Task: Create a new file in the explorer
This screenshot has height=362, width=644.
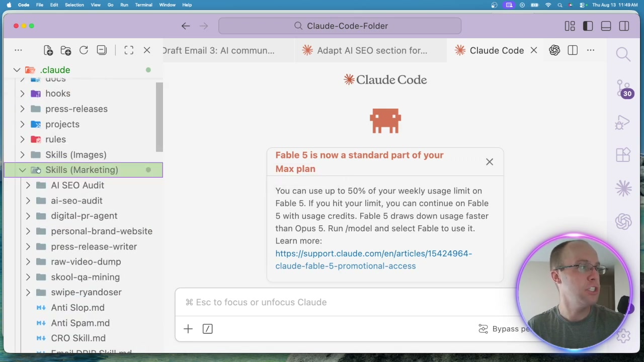Action: pyautogui.click(x=48, y=50)
